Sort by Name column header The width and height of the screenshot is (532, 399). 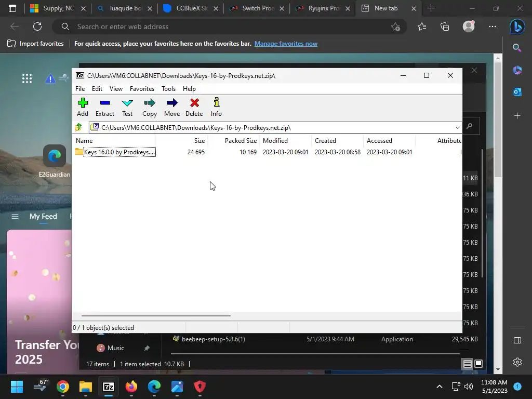[114, 140]
